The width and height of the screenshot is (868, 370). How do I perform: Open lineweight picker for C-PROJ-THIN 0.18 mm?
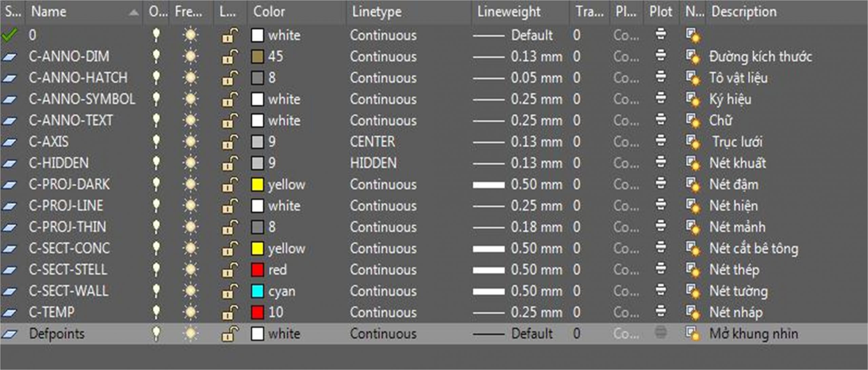point(536,227)
